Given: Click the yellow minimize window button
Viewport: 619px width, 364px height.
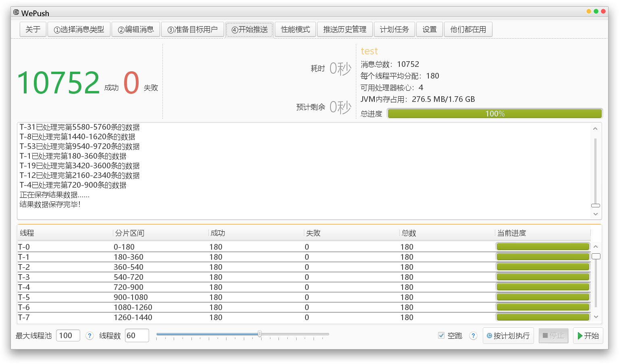Looking at the screenshot, I should 589,11.
